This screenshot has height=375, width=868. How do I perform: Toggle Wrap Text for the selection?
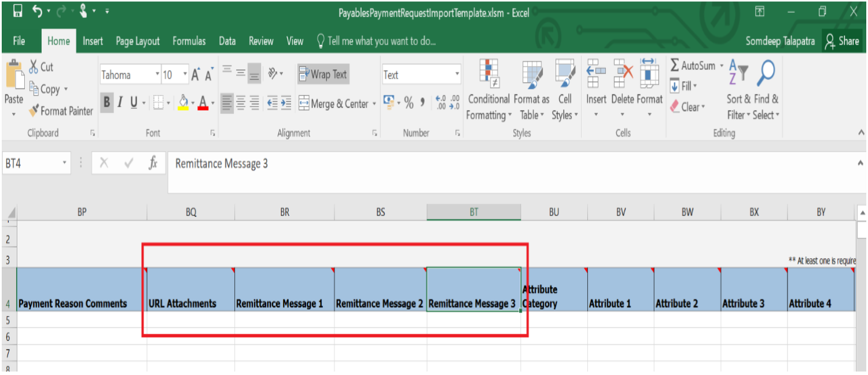click(323, 74)
